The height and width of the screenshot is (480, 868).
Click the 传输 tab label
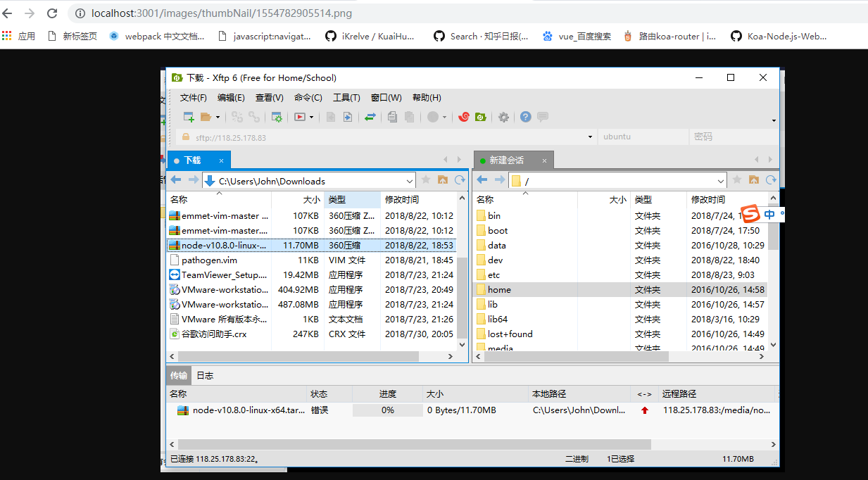click(x=178, y=375)
